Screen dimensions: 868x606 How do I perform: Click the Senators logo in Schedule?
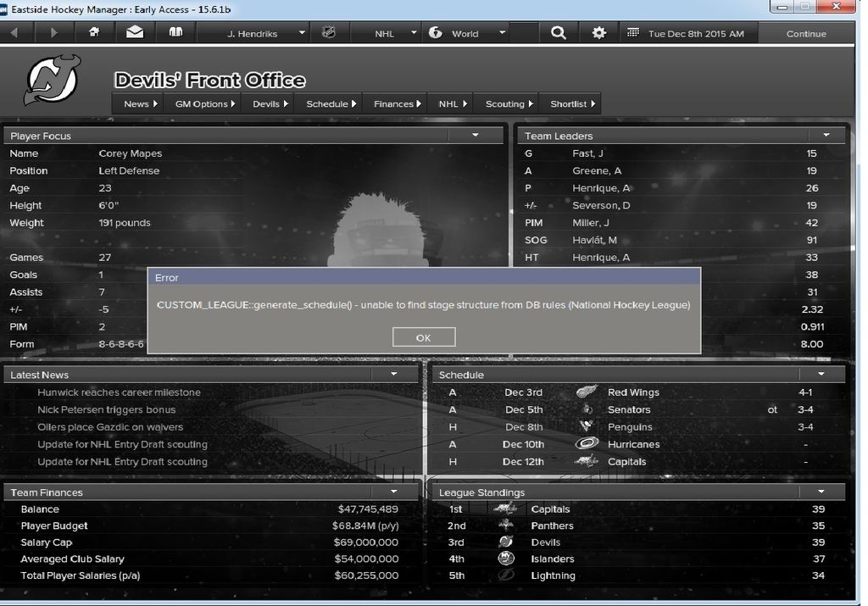(587, 409)
